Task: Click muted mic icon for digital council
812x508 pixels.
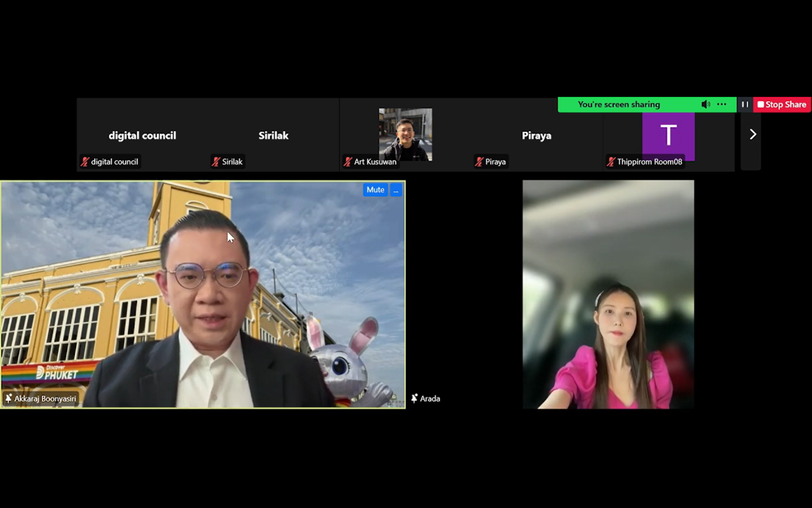Action: click(x=84, y=162)
